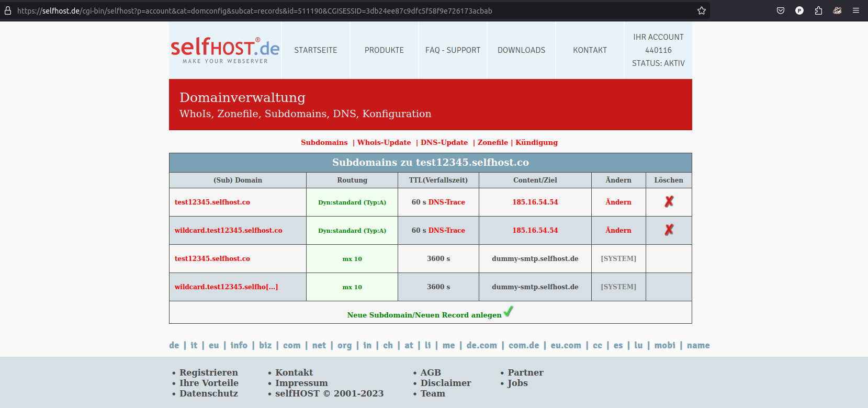This screenshot has width=868, height=408.
Task: Click the red X delete icon for test12345.selfhost.co
Action: point(669,202)
